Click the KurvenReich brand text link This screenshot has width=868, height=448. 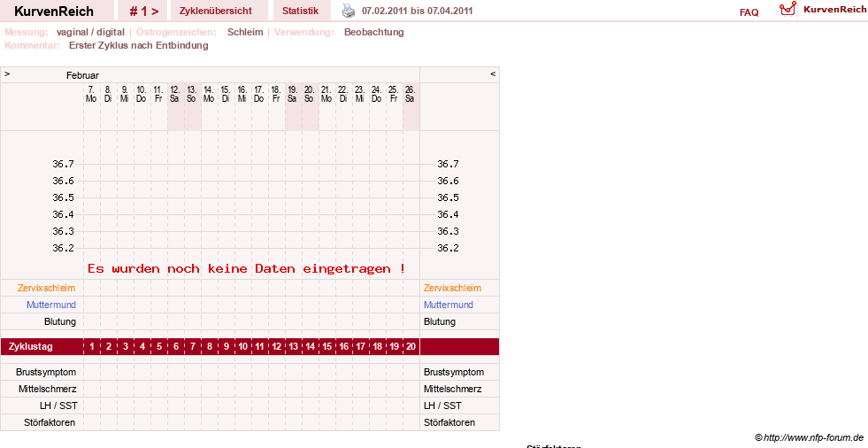(834, 10)
